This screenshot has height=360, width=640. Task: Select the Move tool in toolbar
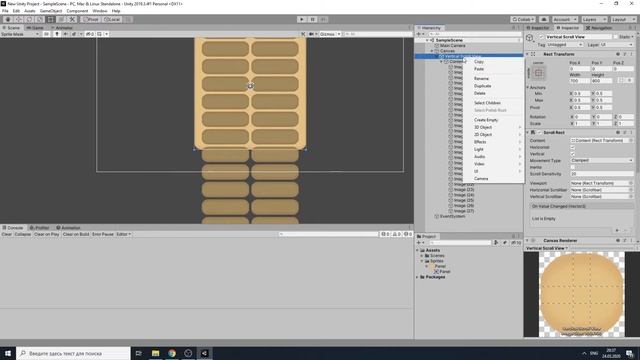pos(18,19)
